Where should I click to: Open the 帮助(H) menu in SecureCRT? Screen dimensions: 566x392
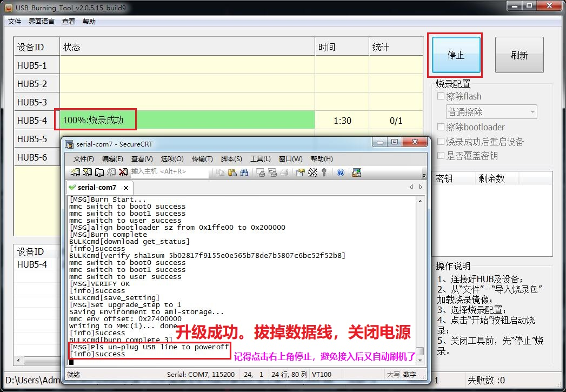tap(322, 159)
